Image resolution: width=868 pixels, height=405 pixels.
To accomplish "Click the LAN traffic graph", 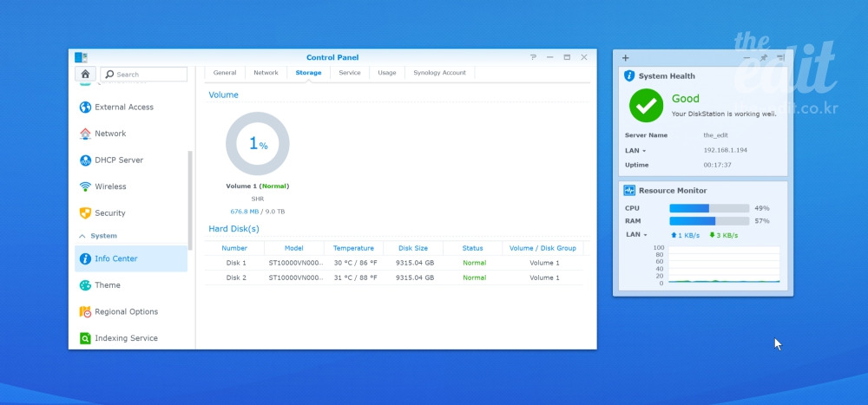I will point(724,265).
